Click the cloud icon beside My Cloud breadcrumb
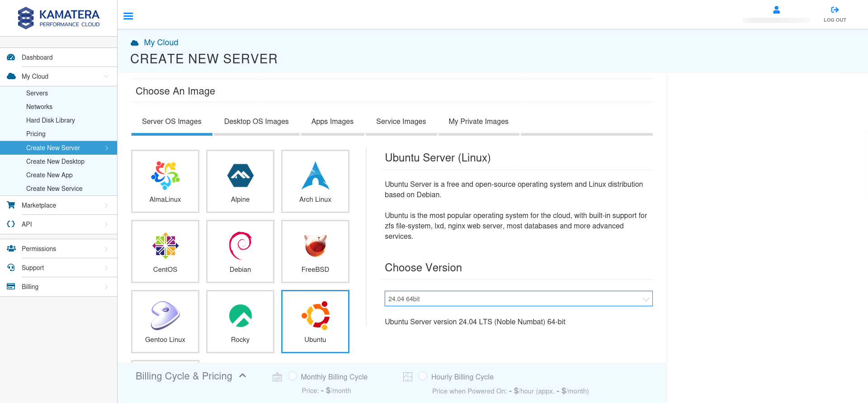Image resolution: width=868 pixels, height=403 pixels. [135, 43]
